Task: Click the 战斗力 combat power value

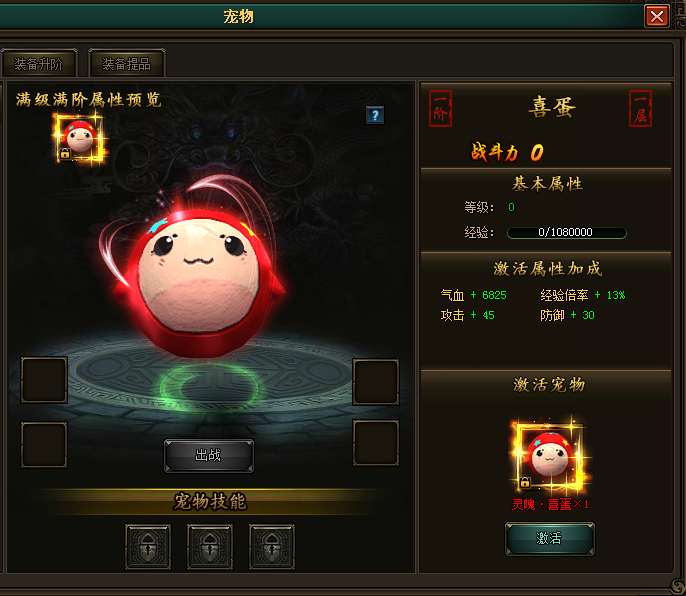Action: tap(537, 153)
